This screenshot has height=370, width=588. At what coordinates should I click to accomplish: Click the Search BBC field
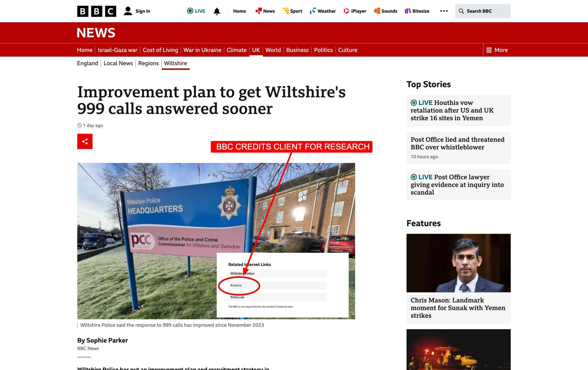483,11
